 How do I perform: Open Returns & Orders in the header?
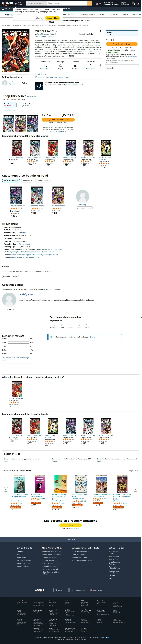[125, 3]
